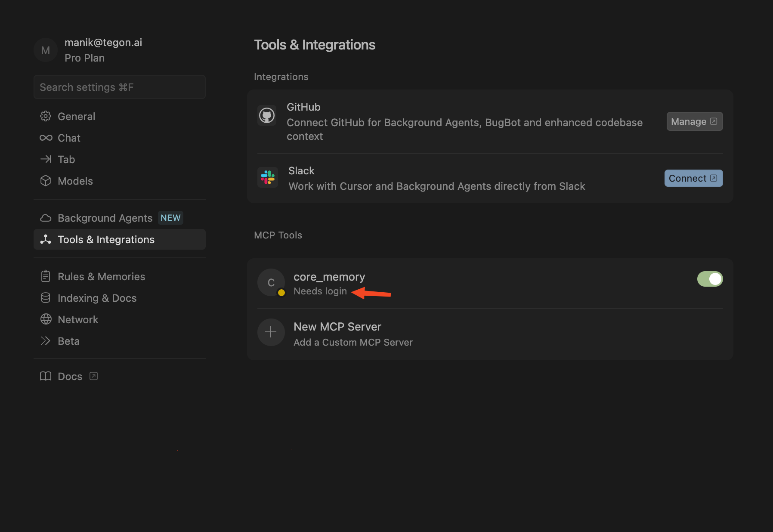Click the manik@tegon.ai account avatar

[46, 50]
